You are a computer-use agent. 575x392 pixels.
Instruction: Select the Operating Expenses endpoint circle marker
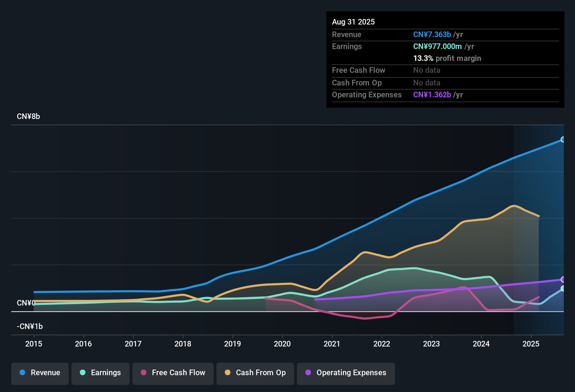coord(563,280)
